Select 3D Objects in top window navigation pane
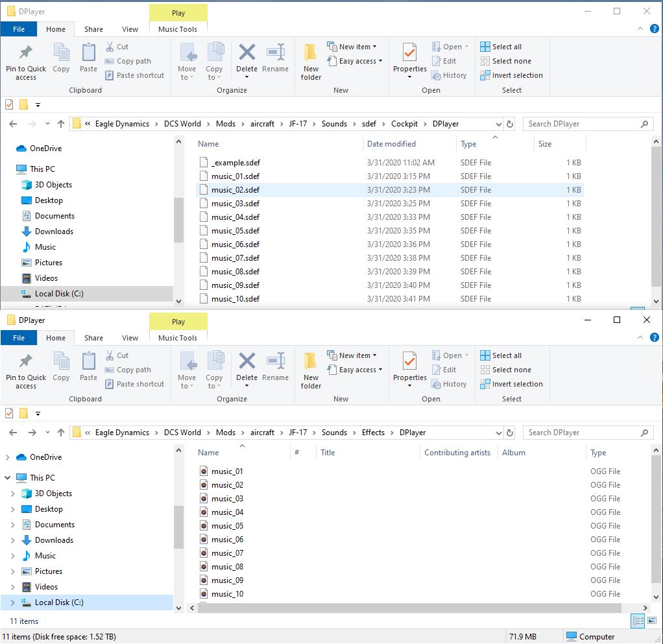Viewport: 663px width, 644px height. 53,185
